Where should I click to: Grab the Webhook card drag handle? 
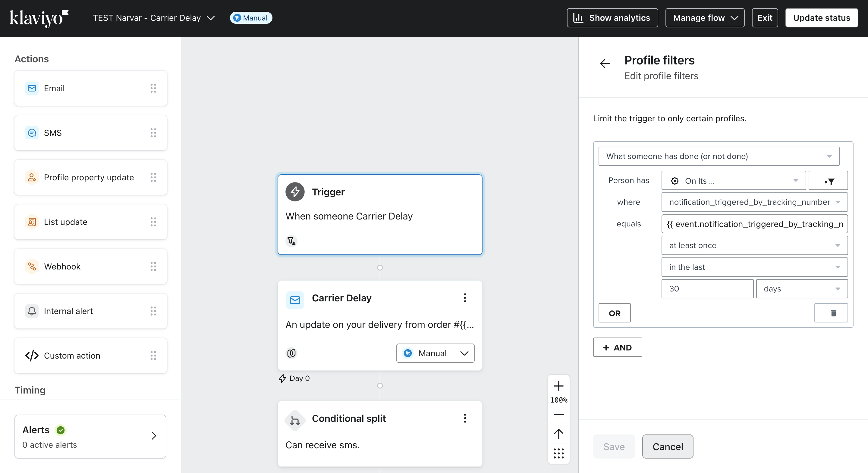[153, 267]
